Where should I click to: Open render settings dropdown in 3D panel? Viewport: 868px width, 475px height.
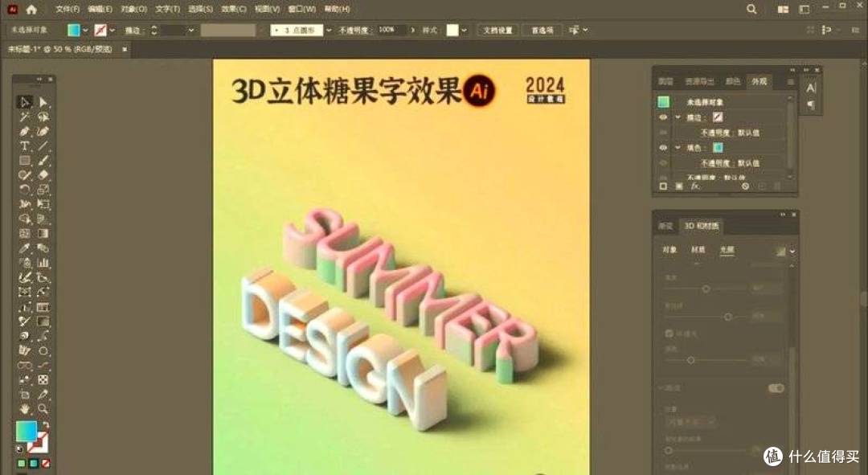pos(792,252)
